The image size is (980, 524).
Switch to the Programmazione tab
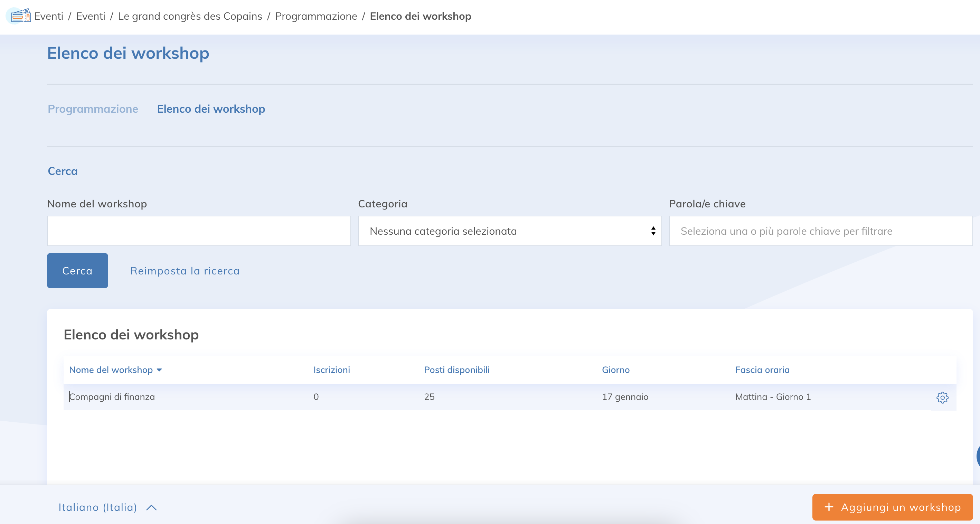93,109
